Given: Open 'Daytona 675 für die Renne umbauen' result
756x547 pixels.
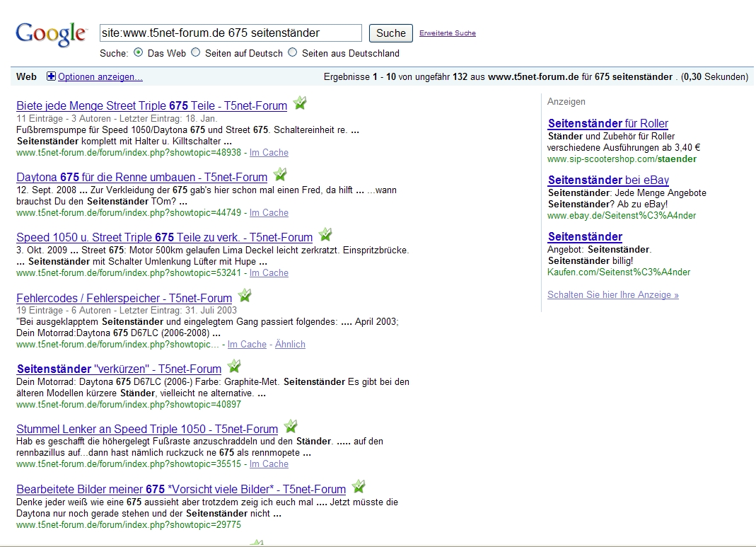Looking at the screenshot, I should 141,177.
